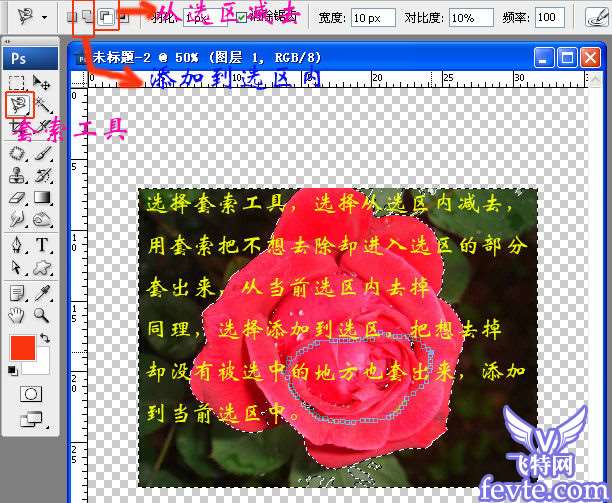Toggle Quick Mask mode
This screenshot has width=612, height=503.
click(30, 394)
